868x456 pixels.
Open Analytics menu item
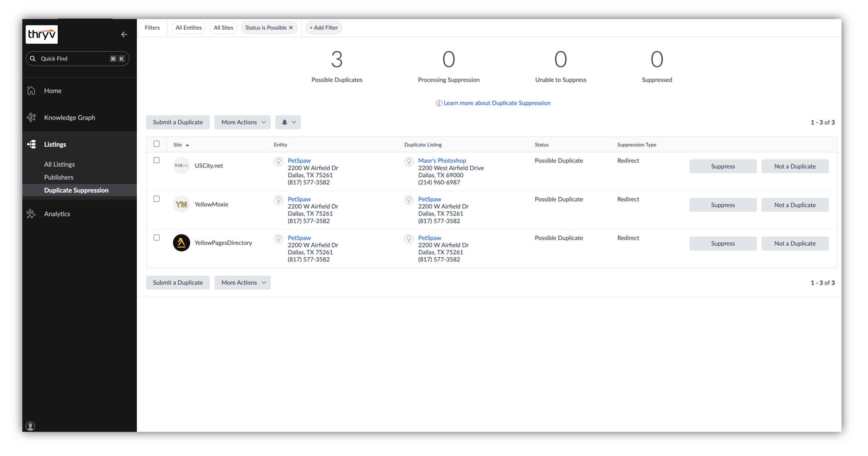coord(57,214)
